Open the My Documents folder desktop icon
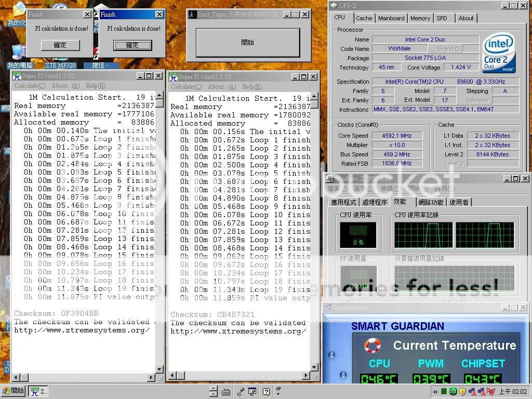This screenshot has width=532, height=399. click(19, 10)
